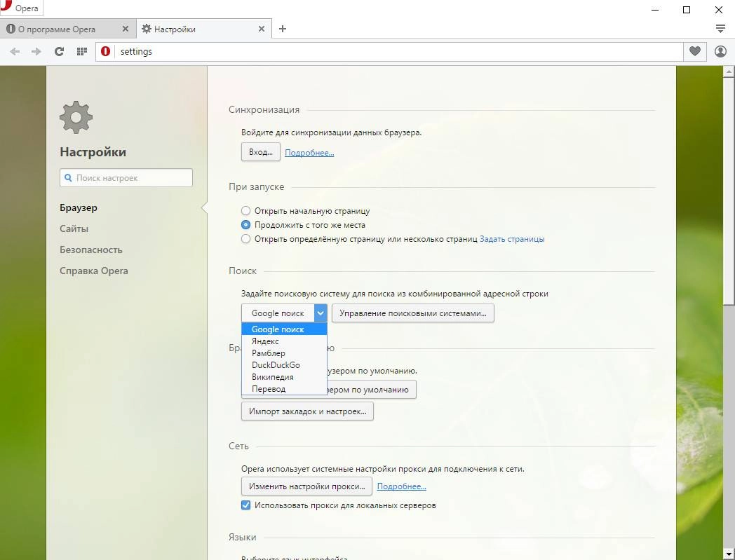Click 'Изменить настройки прокси...' button
This screenshot has height=560, width=735.
click(306, 486)
